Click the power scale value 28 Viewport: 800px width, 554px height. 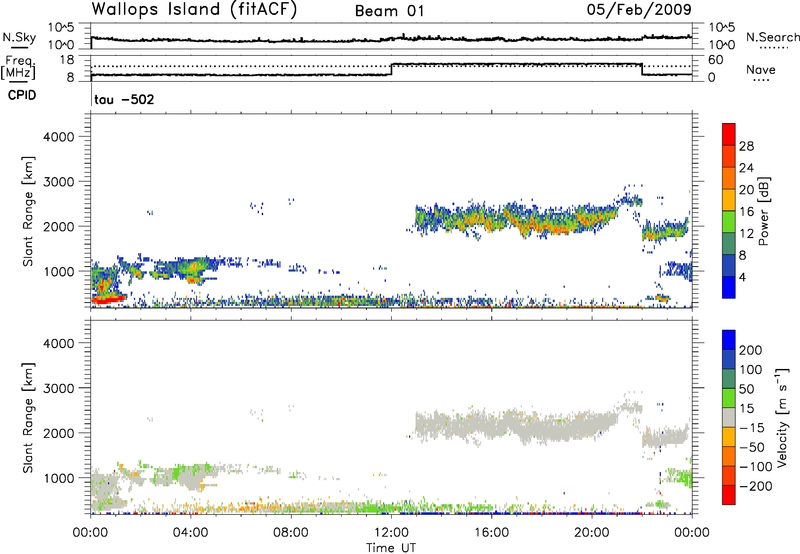[746, 146]
